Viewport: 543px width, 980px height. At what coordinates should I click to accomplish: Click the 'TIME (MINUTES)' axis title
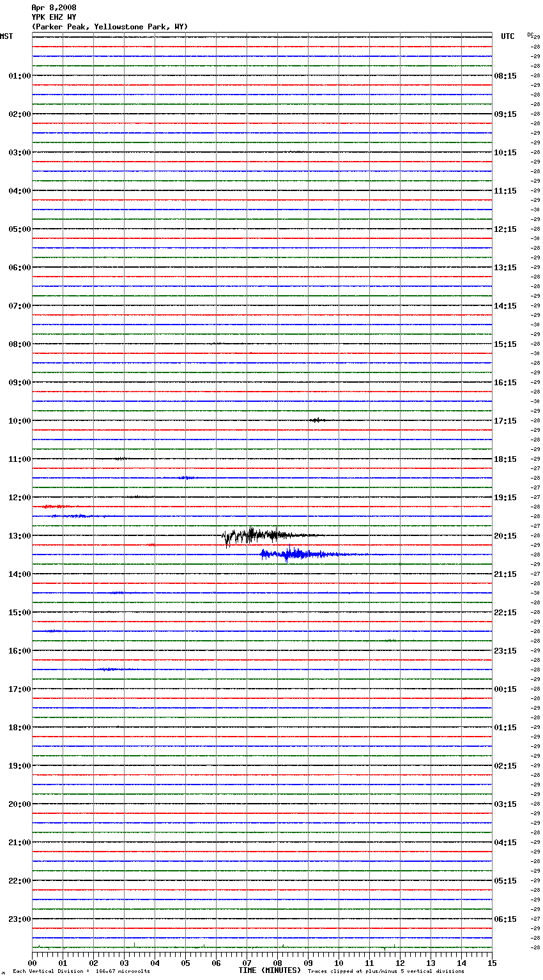pyautogui.click(x=270, y=970)
